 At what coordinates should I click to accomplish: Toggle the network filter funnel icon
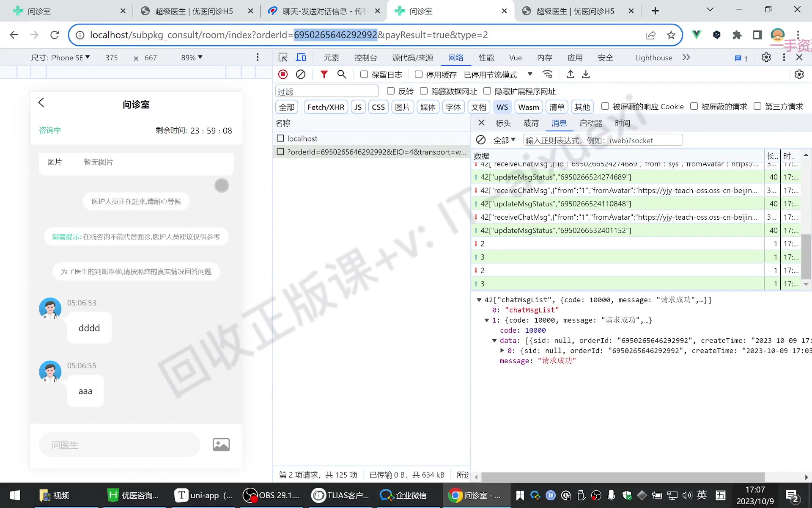324,75
